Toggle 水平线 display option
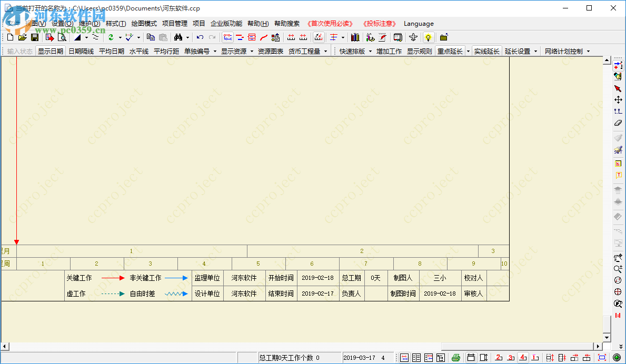The height and width of the screenshot is (364, 626). tap(138, 51)
